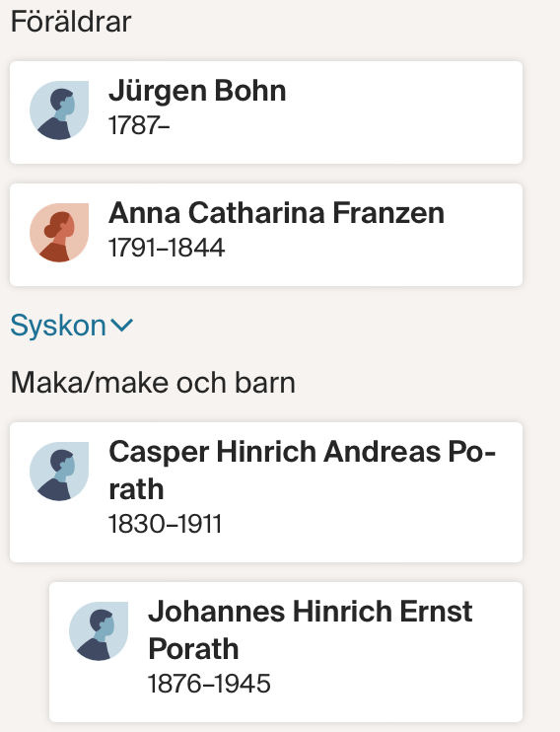Click Casper Hinrich Andreas Porath's avatar icon

pyautogui.click(x=59, y=472)
